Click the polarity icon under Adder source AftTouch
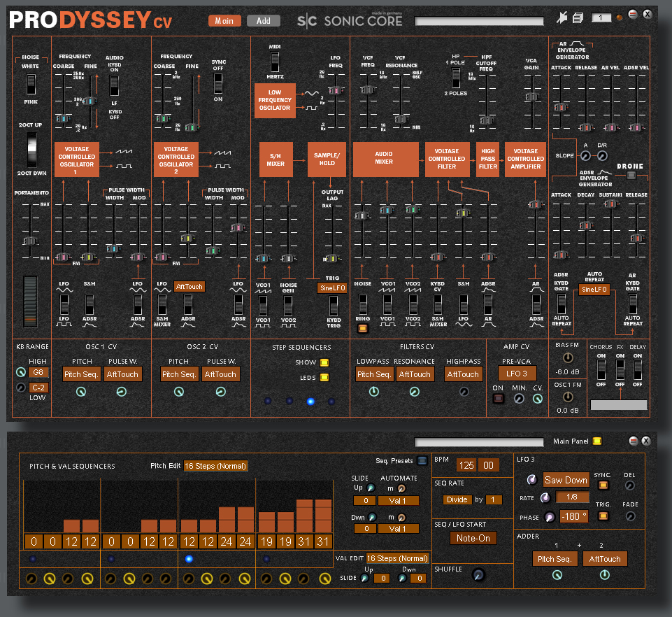This screenshot has width=672, height=617. (606, 574)
